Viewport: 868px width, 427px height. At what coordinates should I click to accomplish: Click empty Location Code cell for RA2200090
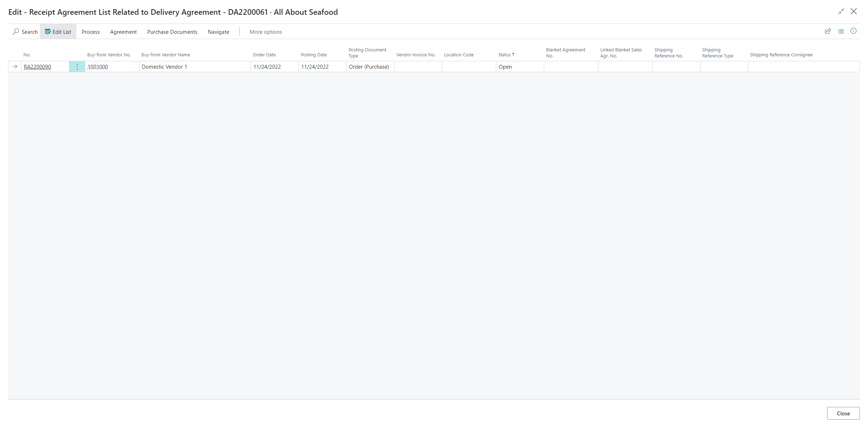(x=469, y=67)
